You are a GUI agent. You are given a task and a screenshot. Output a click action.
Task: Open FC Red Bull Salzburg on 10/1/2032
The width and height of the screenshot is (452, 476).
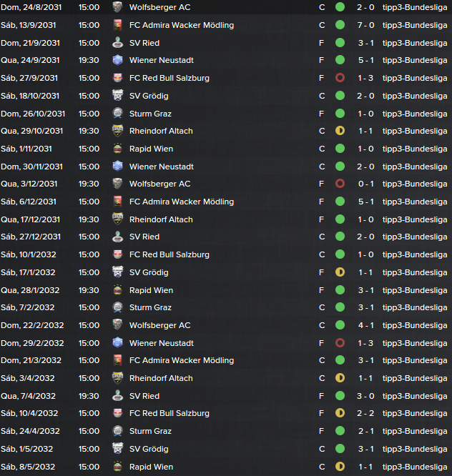[x=169, y=254]
